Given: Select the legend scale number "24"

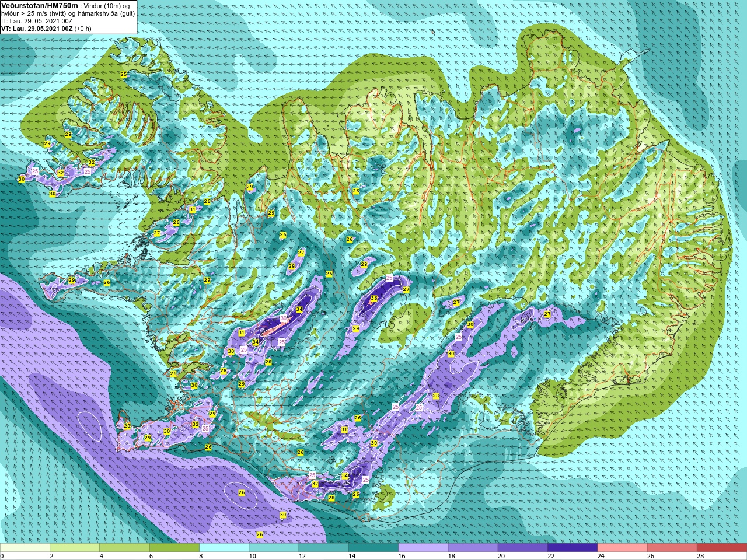Looking at the screenshot, I should pos(601,556).
